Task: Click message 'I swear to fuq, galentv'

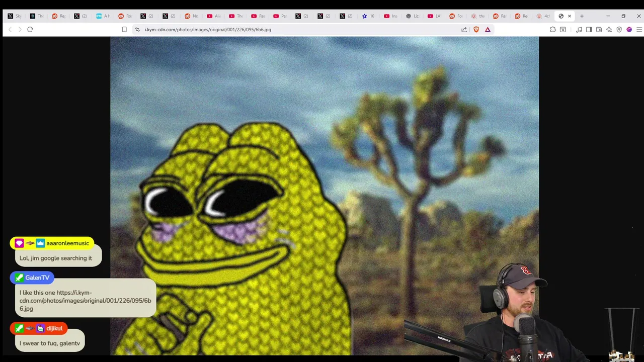Action: click(50, 343)
